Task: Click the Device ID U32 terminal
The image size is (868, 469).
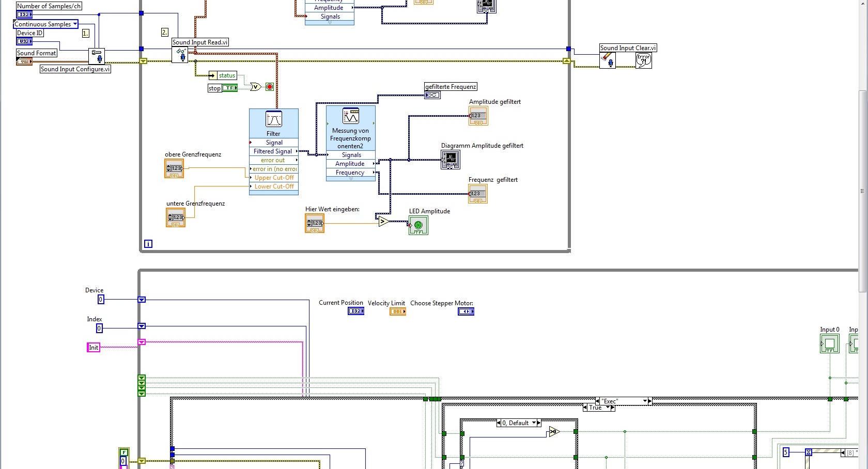Action: point(24,41)
